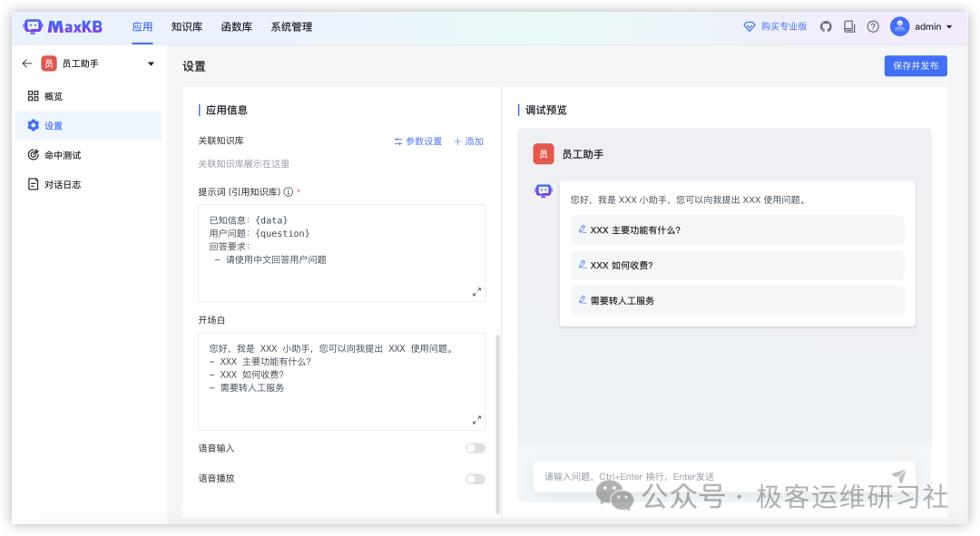Click the info icon next to 提示词

(289, 191)
